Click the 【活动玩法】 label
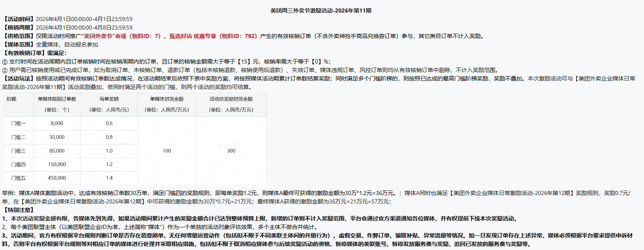Screen dimensions: 644x250 (x=19, y=78)
